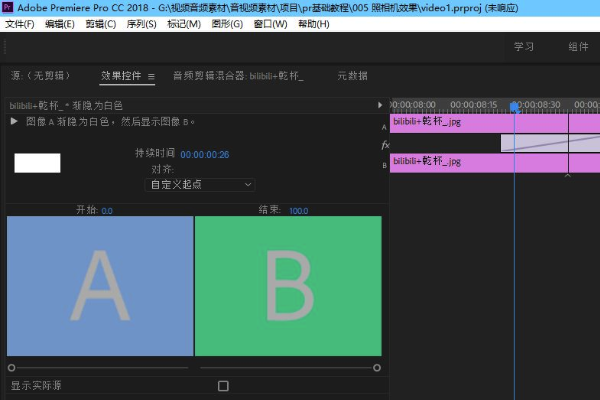Screen dimensions: 600x400
Task: Play the transition preview triangle button
Action: [x=14, y=121]
